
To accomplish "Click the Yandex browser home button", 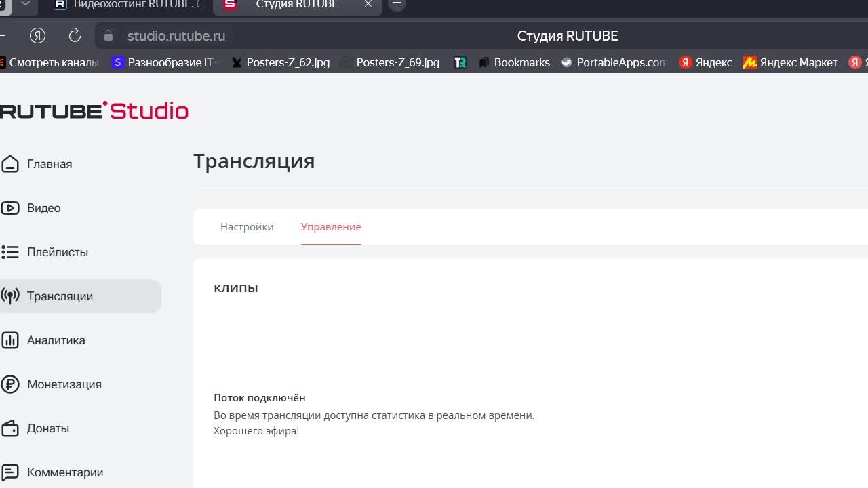I will (38, 36).
